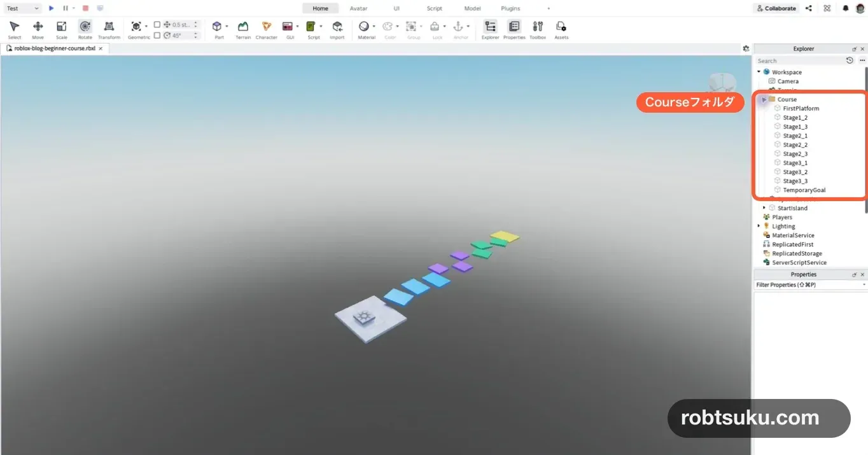Click the share icon next to Collaborate

click(809, 8)
